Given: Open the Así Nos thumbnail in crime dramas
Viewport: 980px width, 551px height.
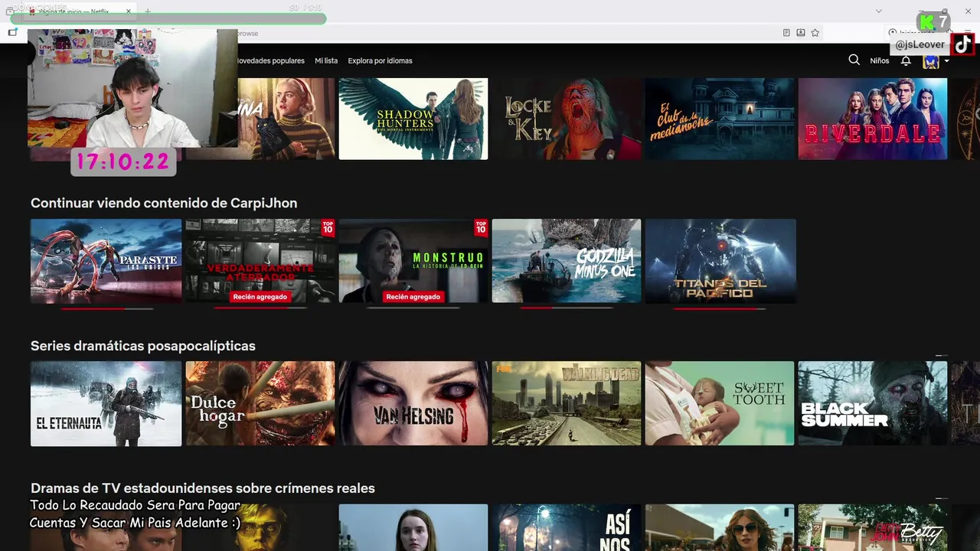Looking at the screenshot, I should pyautogui.click(x=567, y=527).
